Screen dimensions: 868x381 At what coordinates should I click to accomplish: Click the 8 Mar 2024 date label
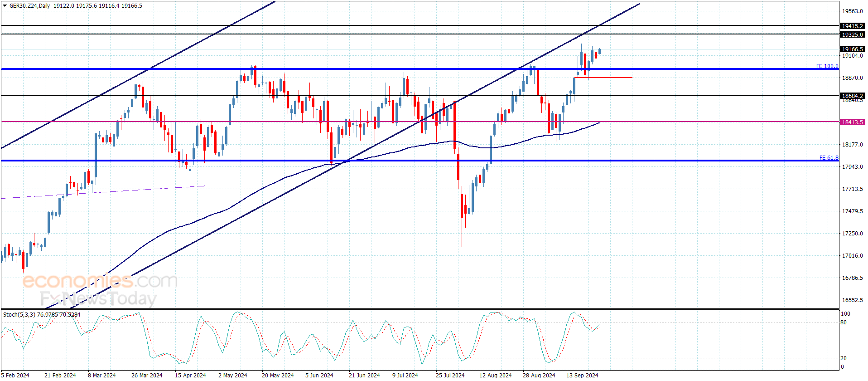[x=102, y=375]
